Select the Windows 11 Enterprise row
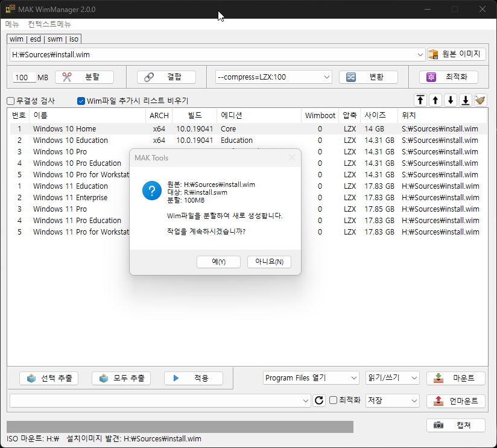Image resolution: width=497 pixels, height=448 pixels. [x=248, y=198]
